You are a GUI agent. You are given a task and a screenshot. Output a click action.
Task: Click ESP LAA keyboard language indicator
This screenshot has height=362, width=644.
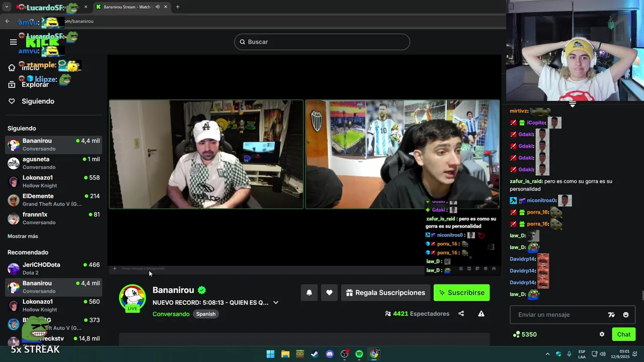tap(582, 354)
